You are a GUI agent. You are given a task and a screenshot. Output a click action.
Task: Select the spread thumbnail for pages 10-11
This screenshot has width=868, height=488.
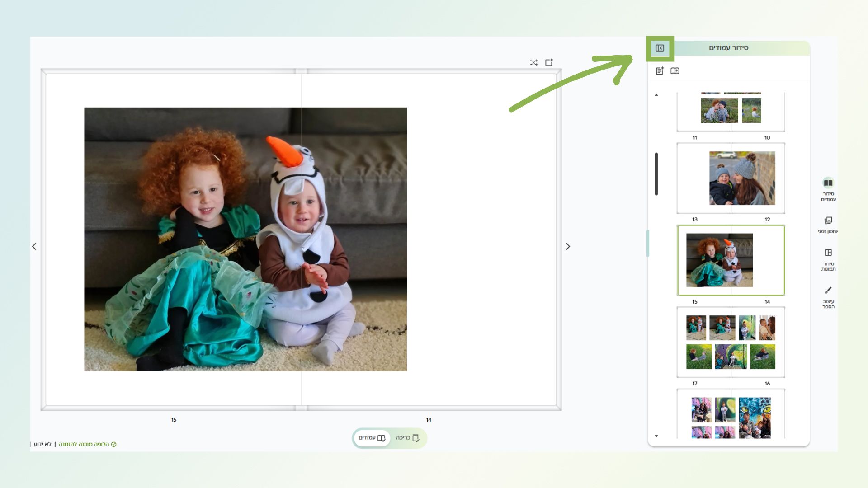click(731, 112)
